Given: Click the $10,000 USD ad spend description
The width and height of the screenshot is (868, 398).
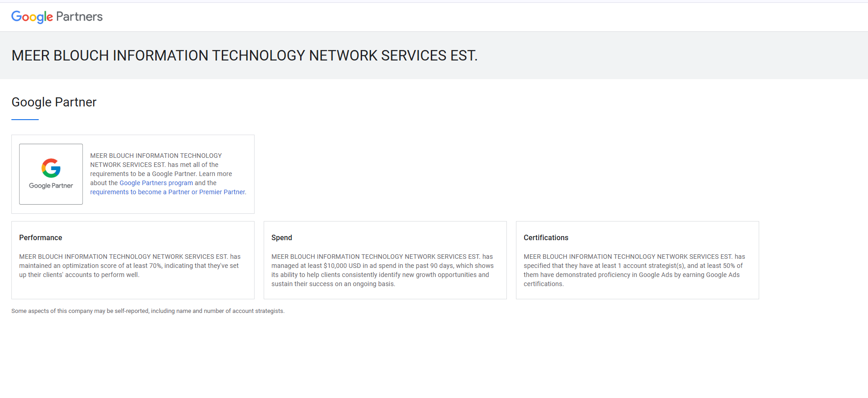Looking at the screenshot, I should click(383, 270).
